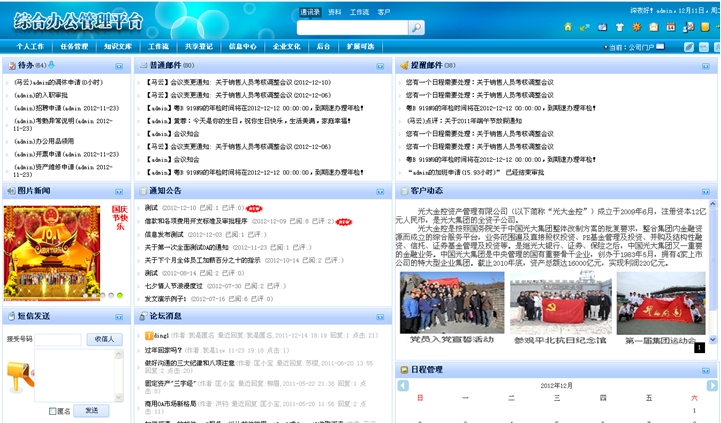Open the 任务管理 menu
The image size is (721, 423).
tap(74, 46)
